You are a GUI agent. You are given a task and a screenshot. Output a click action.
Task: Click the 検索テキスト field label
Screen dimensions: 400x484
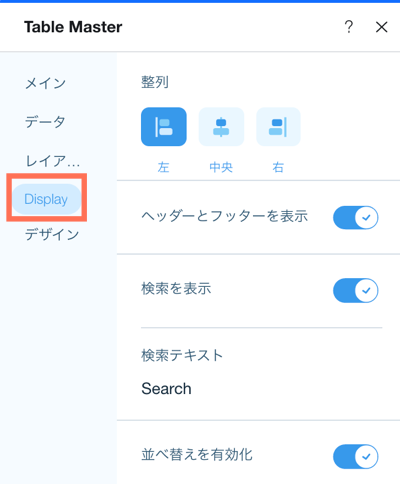tap(182, 355)
